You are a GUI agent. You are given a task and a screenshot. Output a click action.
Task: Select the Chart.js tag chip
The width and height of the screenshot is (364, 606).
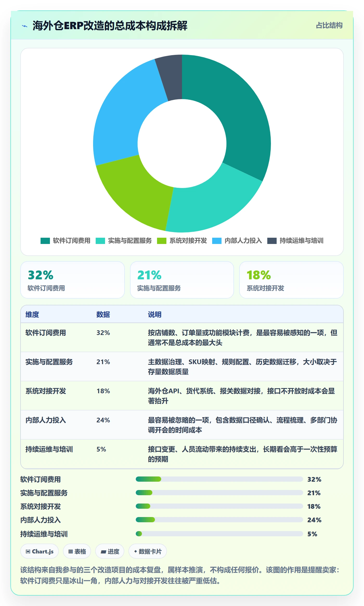40,551
